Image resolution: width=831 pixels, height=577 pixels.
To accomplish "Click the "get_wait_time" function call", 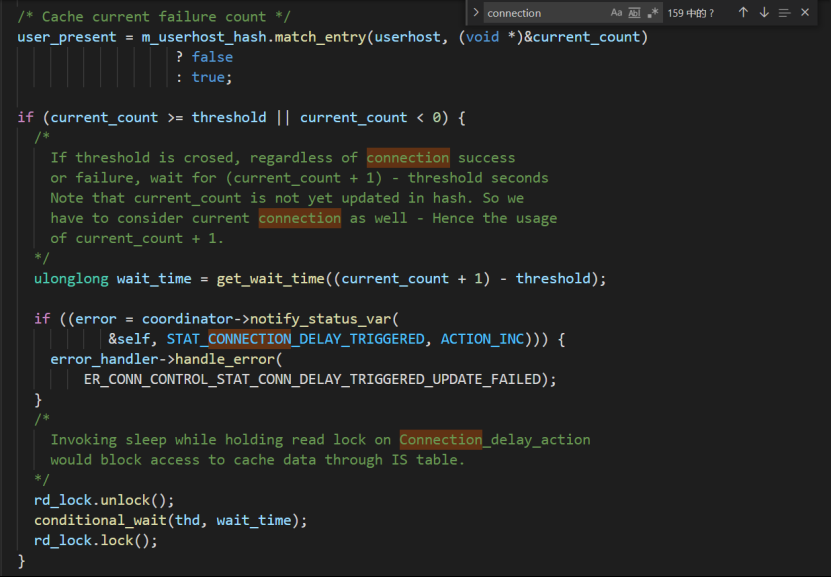I will tap(270, 279).
